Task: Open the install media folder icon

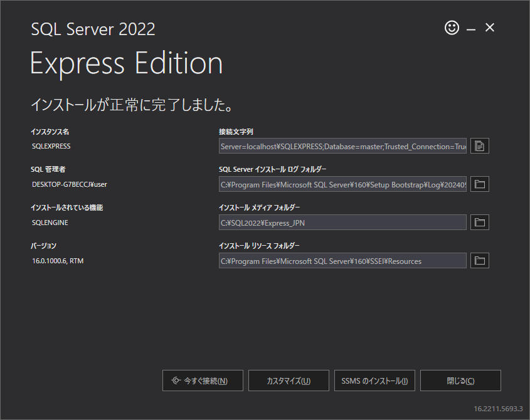Action: pyautogui.click(x=480, y=223)
